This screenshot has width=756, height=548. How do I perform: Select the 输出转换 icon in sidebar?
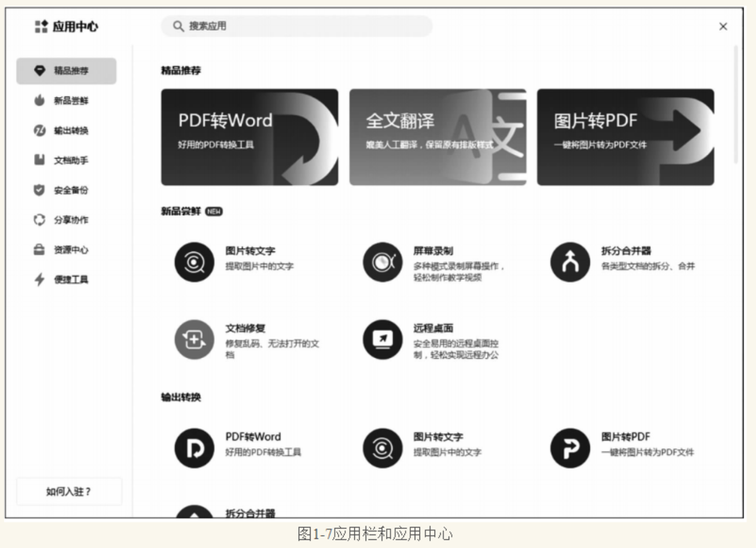pyautogui.click(x=39, y=131)
